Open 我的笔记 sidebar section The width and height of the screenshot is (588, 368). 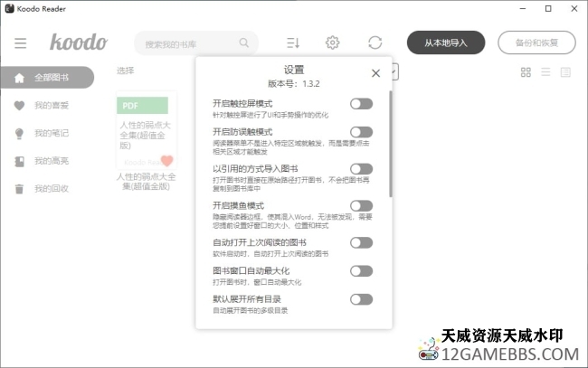tap(51, 133)
